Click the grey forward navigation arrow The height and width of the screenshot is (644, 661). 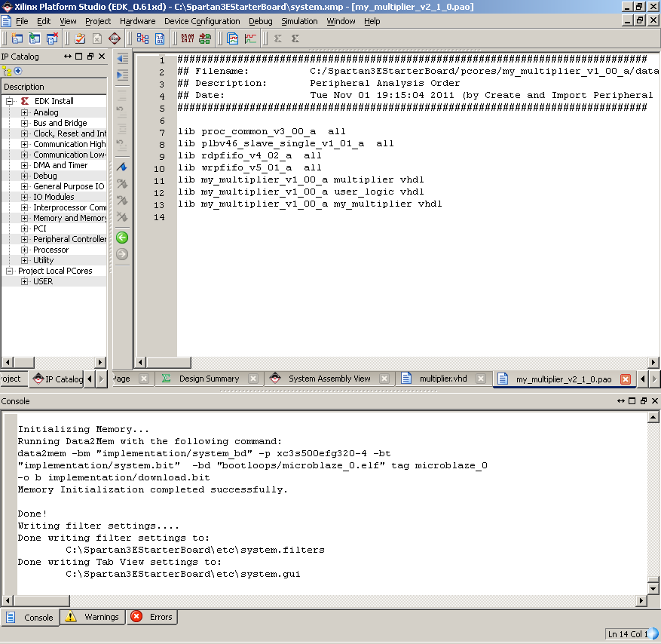tap(122, 254)
